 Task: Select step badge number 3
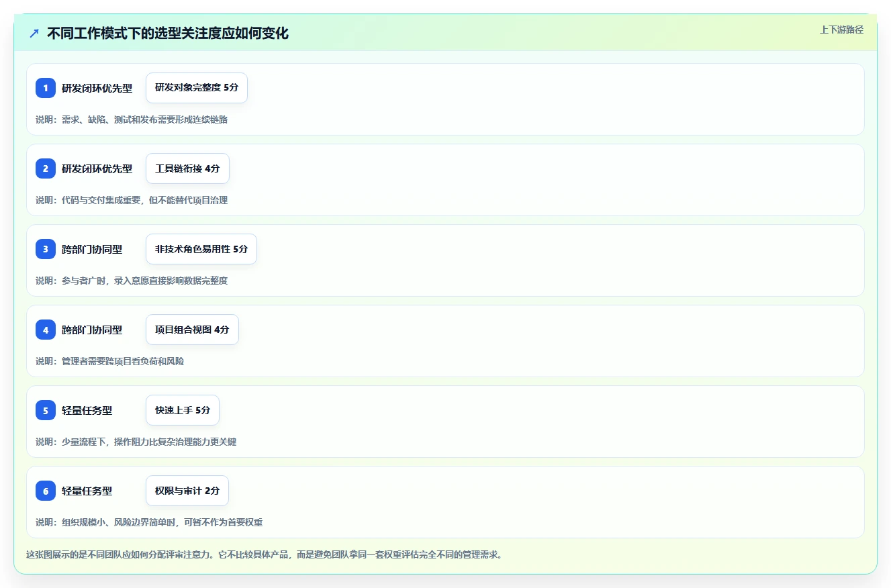[46, 249]
